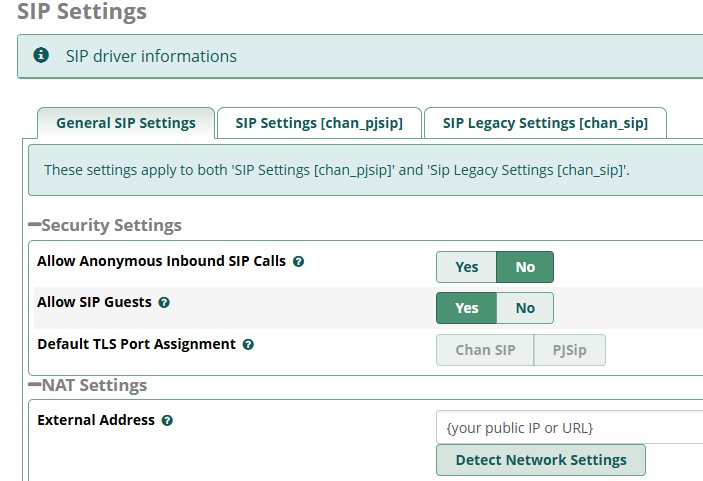Disable Allow SIP Guests with No
Image resolution: width=703 pixels, height=481 pixels.
coord(525,308)
